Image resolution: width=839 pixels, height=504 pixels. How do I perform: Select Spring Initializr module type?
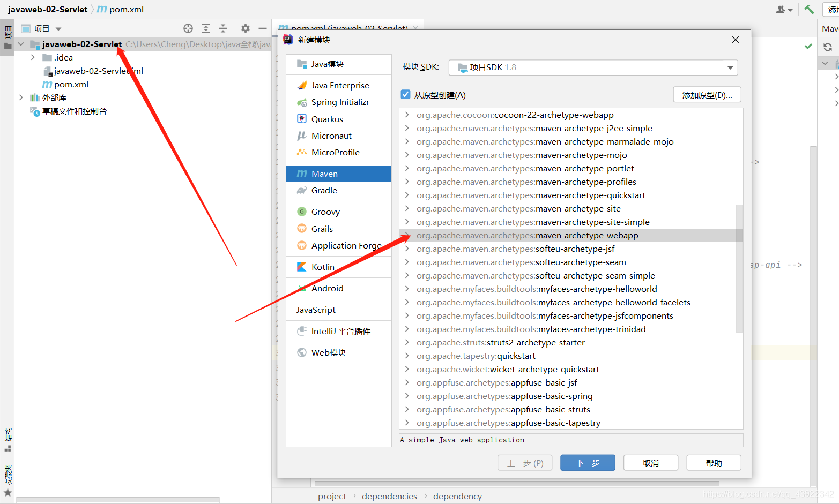coord(339,102)
